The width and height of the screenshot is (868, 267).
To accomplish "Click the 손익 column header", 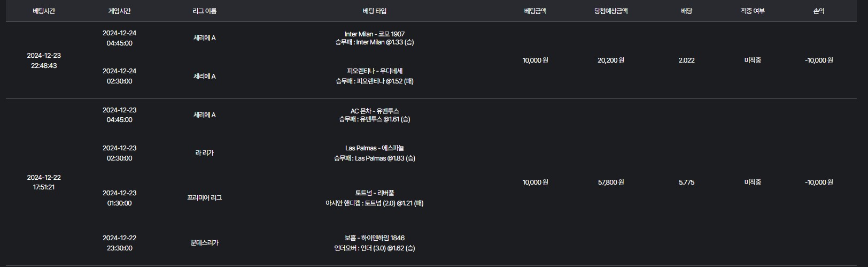I will (818, 11).
